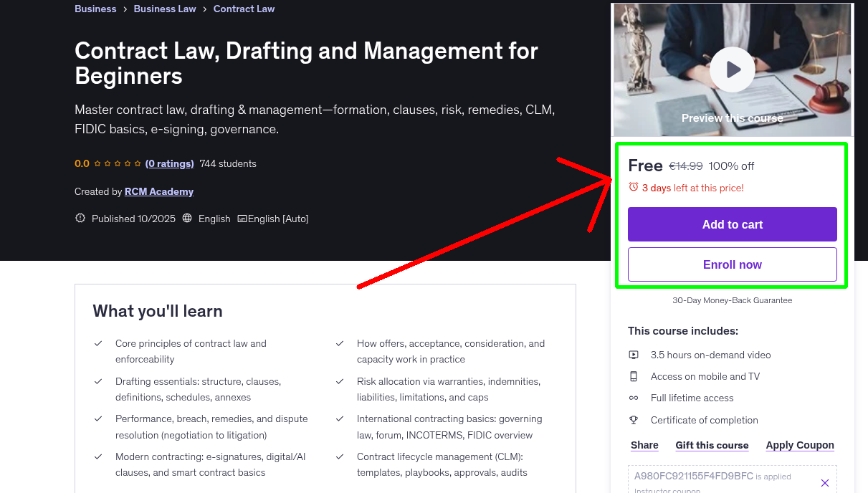Dismiss the applied instructor coupon
868x493 pixels.
point(825,482)
